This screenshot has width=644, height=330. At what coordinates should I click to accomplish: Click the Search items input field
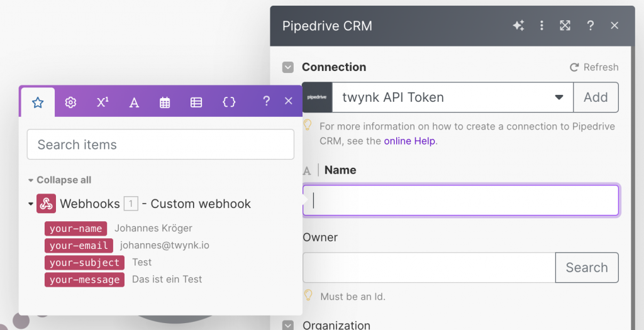point(160,145)
